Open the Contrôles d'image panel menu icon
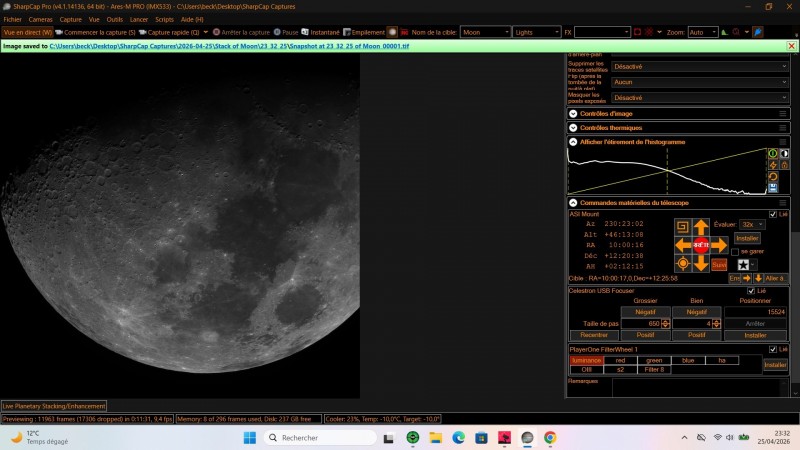Image resolution: width=800 pixels, height=450 pixels. (x=783, y=114)
